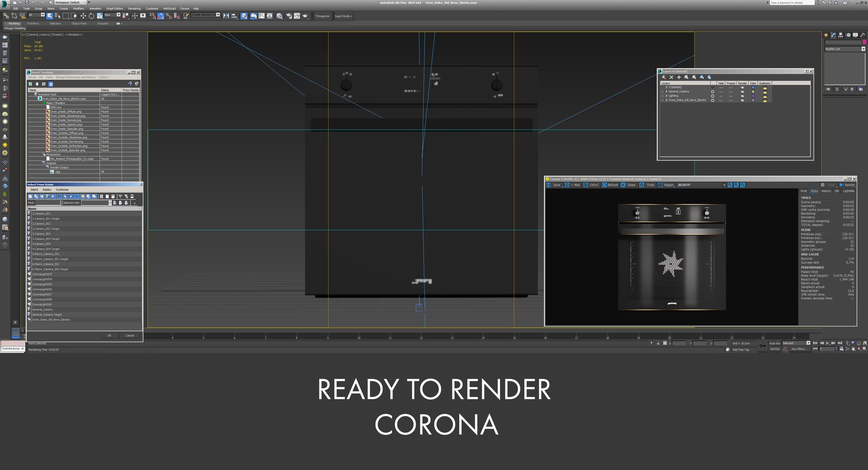Click Refresh button in Corona VFB
Viewport: 868px width, 470px height.
(610, 185)
